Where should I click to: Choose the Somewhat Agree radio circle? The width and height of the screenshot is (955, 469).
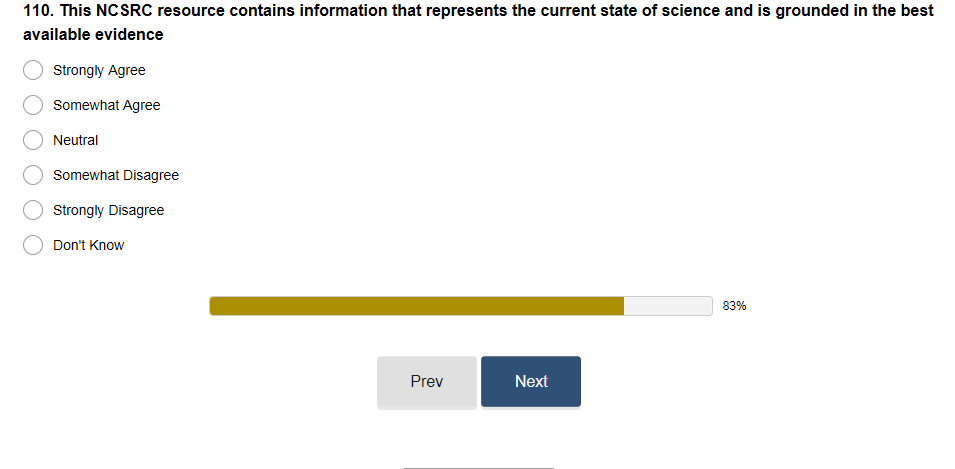(33, 105)
